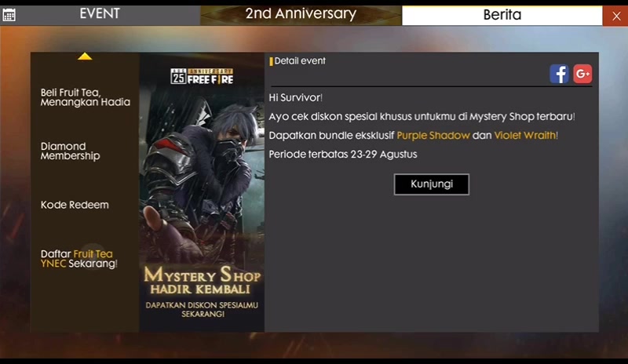Viewport: 628px width, 364px height.
Task: Click the Purple Shadow highlighted text
Action: tap(433, 136)
